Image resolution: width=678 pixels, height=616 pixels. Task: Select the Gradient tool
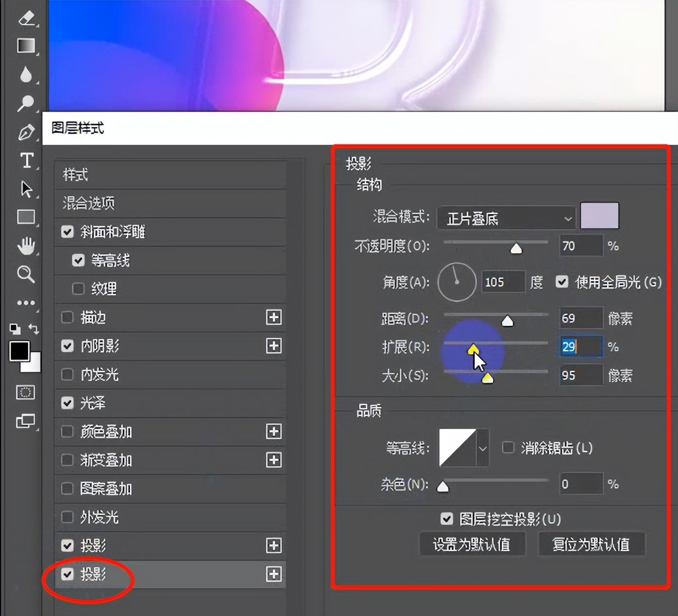tap(26, 46)
